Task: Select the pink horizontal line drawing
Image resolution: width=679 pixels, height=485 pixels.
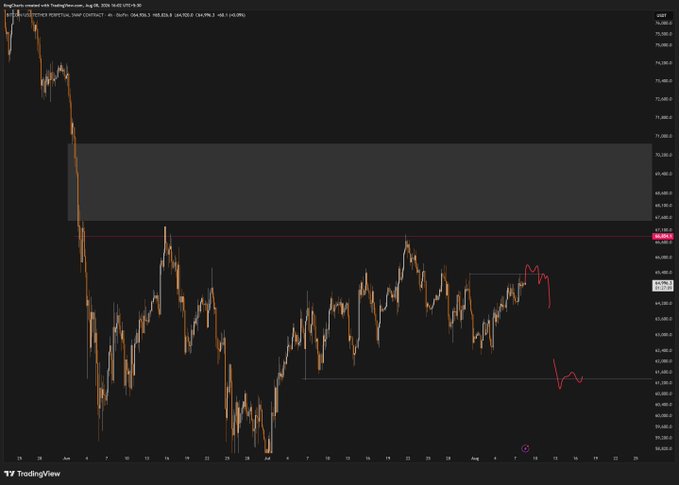Action: click(x=364, y=236)
